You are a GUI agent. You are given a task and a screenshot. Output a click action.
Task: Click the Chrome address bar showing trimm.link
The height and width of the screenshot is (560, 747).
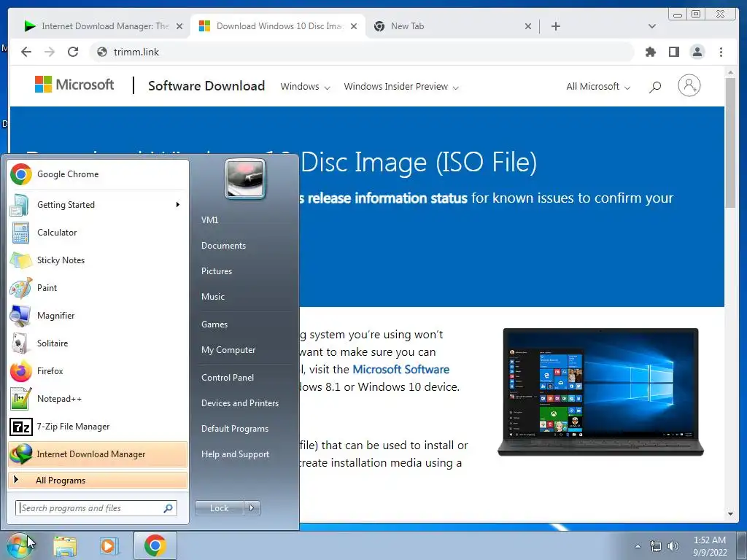[x=362, y=52]
